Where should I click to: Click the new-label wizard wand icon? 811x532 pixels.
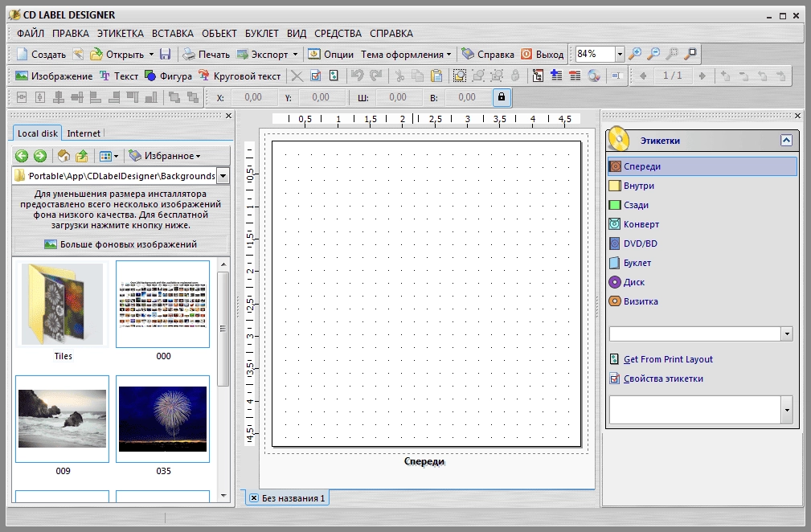[x=78, y=55]
